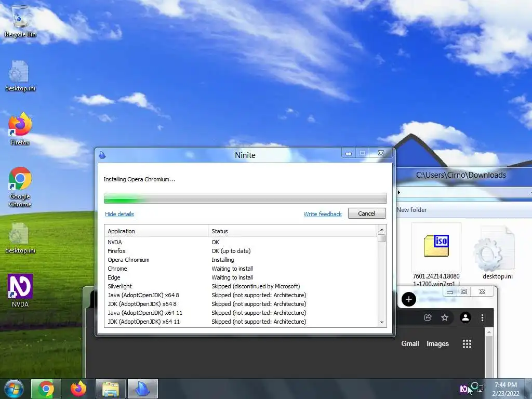Open the Recycle Bin desktop icon
532x399 pixels.
click(x=20, y=21)
